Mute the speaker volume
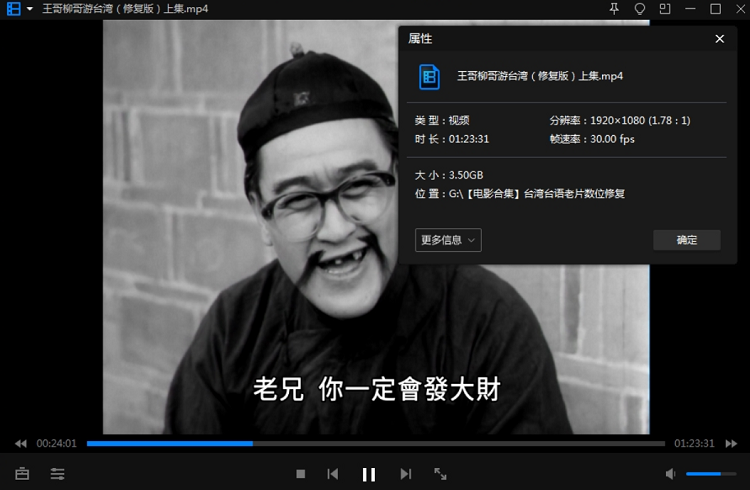The height and width of the screenshot is (490, 750). (670, 473)
